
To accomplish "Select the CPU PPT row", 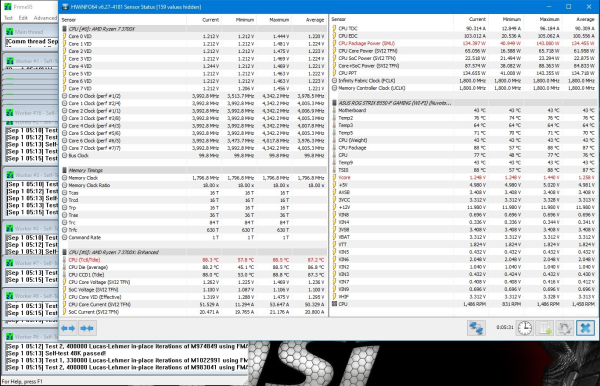I will click(463, 73).
